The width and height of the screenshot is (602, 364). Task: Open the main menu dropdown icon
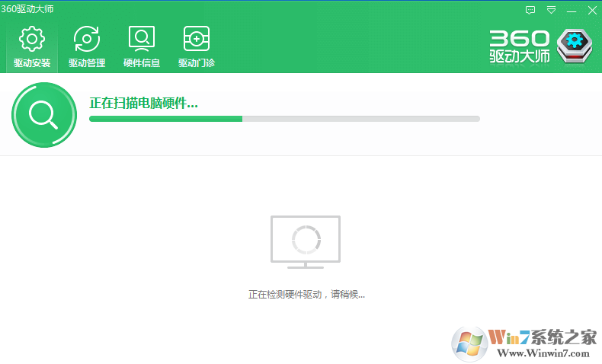pos(551,11)
